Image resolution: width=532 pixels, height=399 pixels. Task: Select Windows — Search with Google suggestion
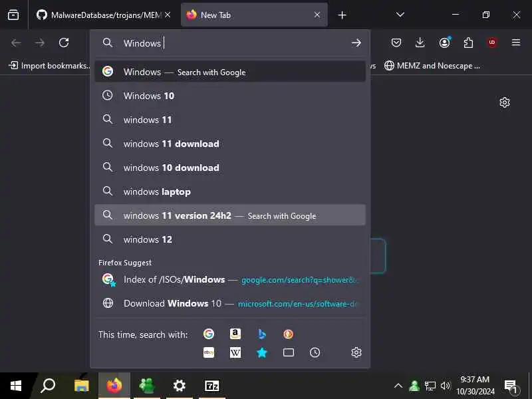pyautogui.click(x=230, y=72)
